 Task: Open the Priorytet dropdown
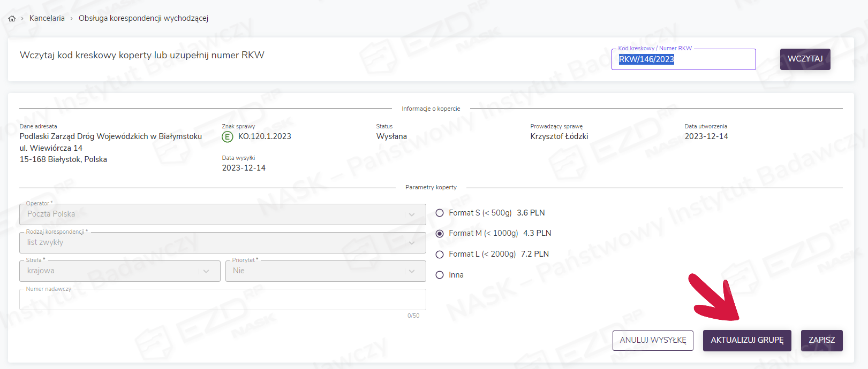(325, 271)
